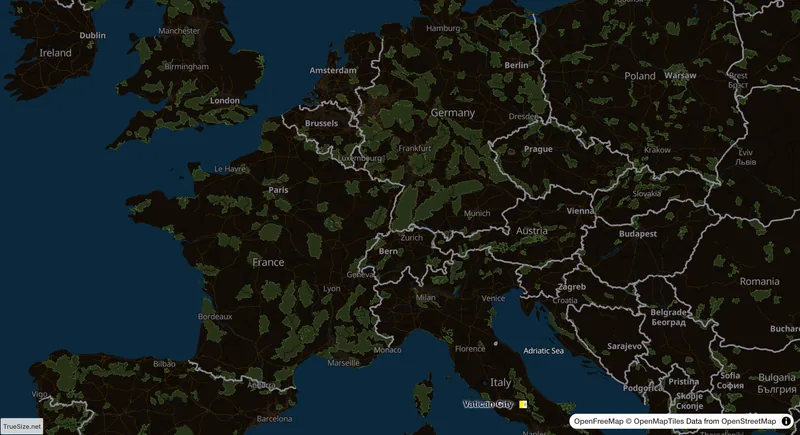The height and width of the screenshot is (435, 800).
Task: Click the Krakow city label
Action: [657, 150]
